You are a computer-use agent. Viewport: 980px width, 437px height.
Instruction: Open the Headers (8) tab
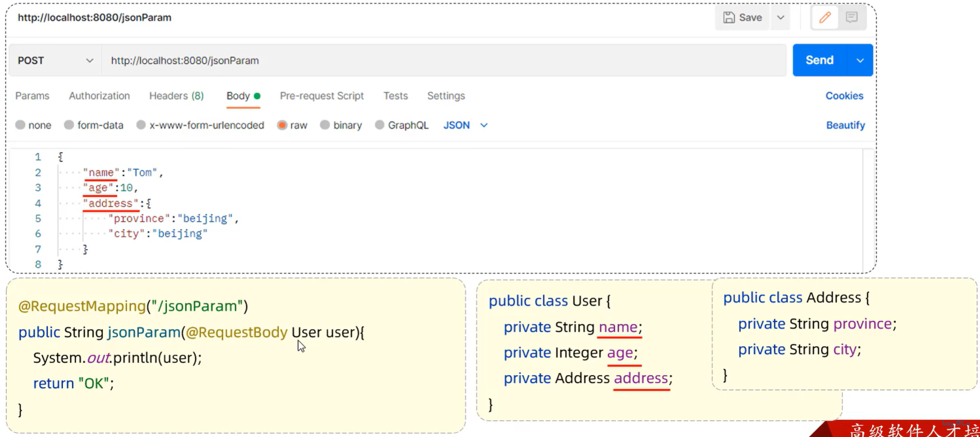coord(176,96)
